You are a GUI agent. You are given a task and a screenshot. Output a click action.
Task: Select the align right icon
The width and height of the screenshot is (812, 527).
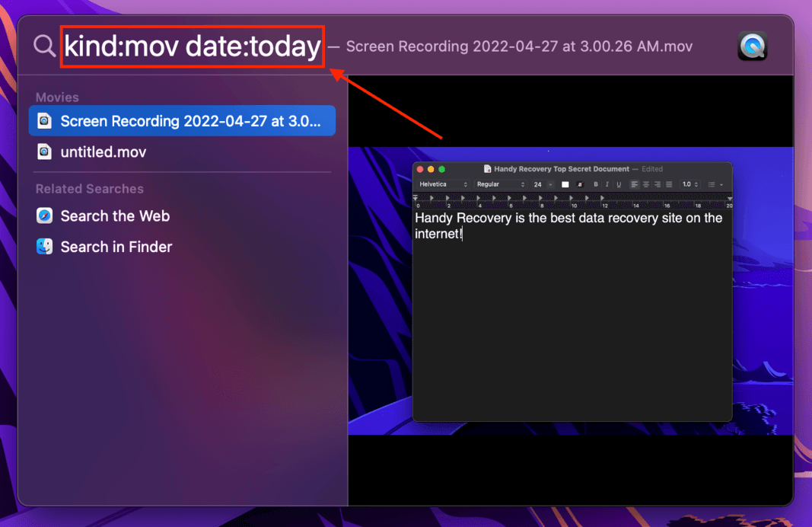(658, 184)
